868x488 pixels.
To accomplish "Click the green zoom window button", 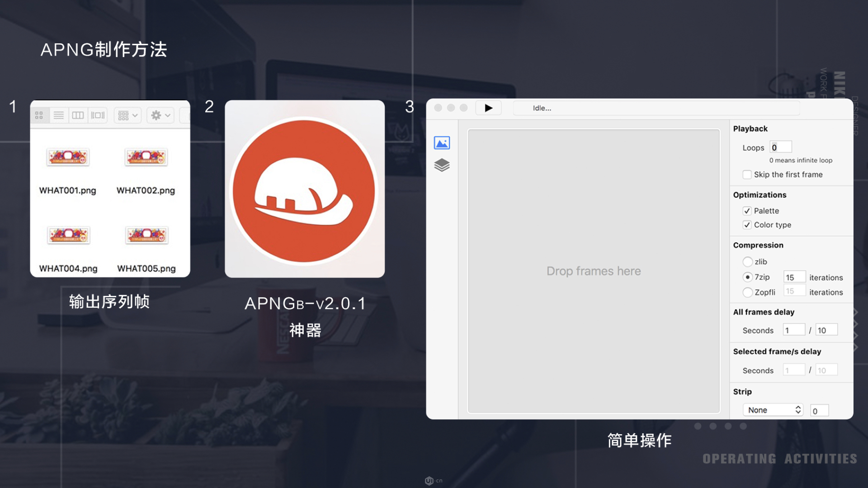I will click(x=463, y=108).
